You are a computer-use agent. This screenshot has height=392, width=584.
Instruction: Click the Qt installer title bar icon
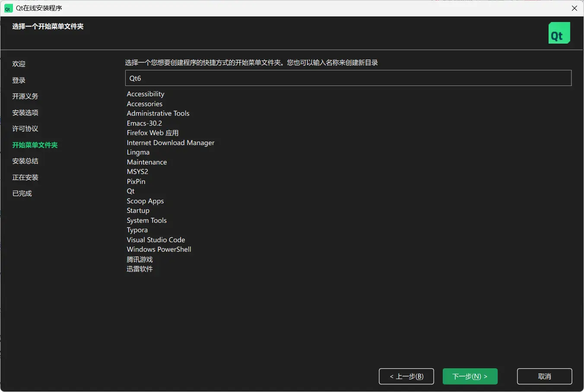point(8,8)
